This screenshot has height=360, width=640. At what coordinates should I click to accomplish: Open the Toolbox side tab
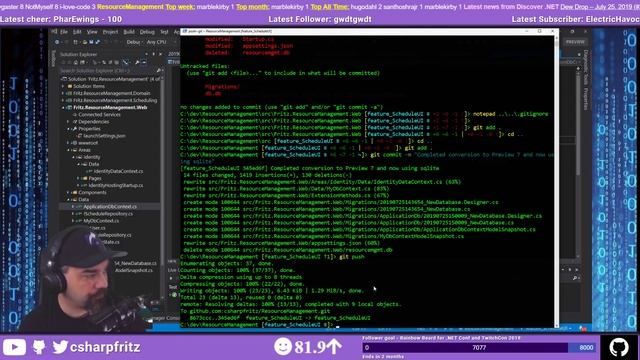pyautogui.click(x=53, y=58)
